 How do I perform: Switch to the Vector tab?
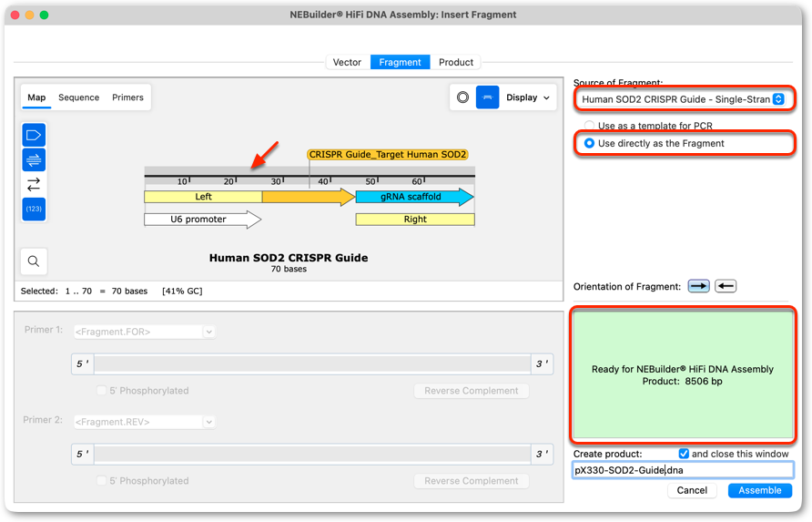(347, 62)
